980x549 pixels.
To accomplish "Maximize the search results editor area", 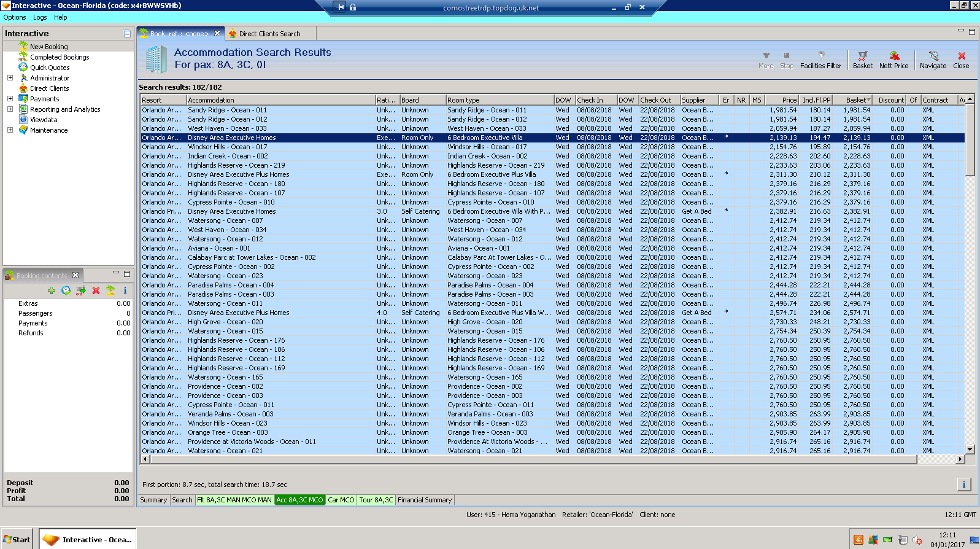I will [x=972, y=32].
